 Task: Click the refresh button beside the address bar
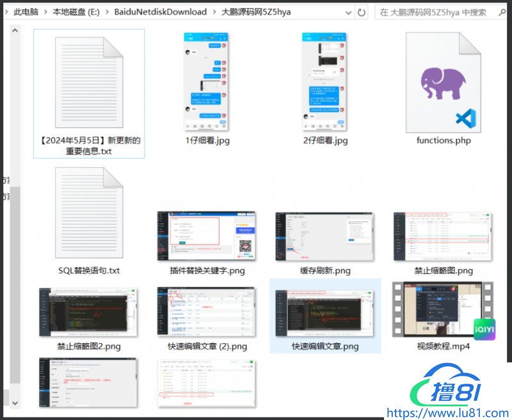pyautogui.click(x=362, y=12)
